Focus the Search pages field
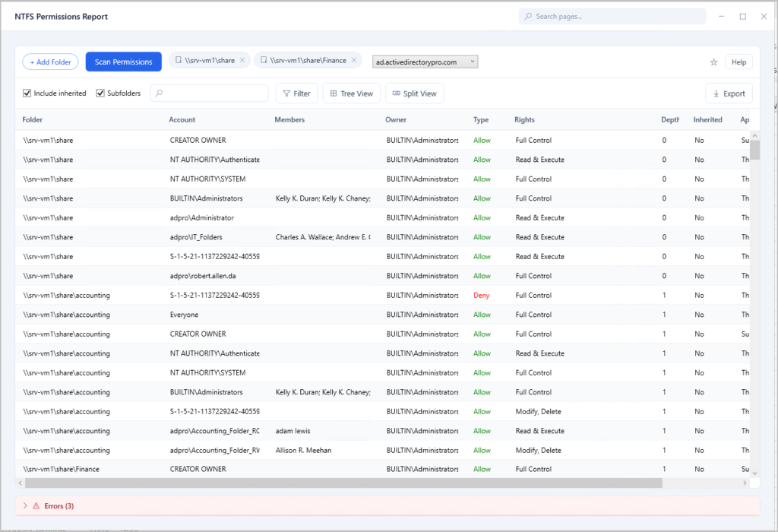 click(x=613, y=17)
